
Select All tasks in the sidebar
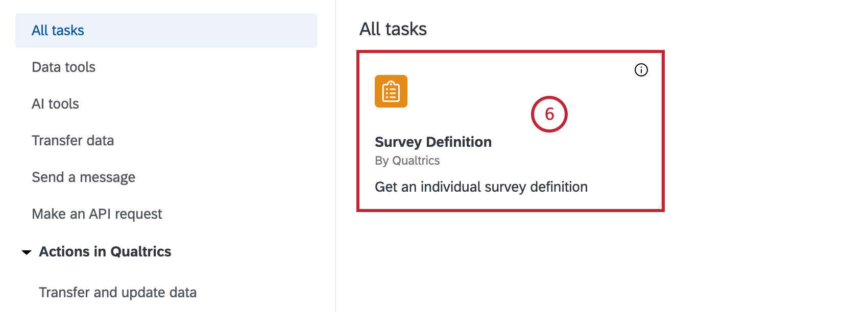point(58,31)
